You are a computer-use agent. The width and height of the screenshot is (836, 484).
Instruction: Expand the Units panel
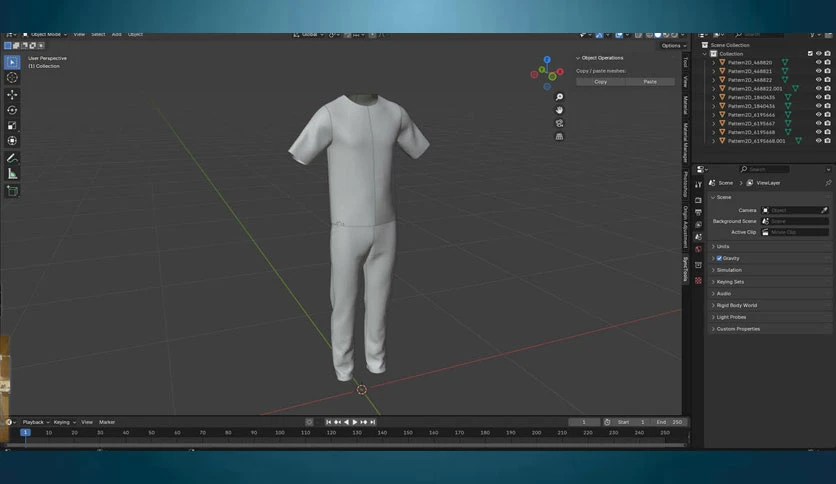[x=770, y=246]
